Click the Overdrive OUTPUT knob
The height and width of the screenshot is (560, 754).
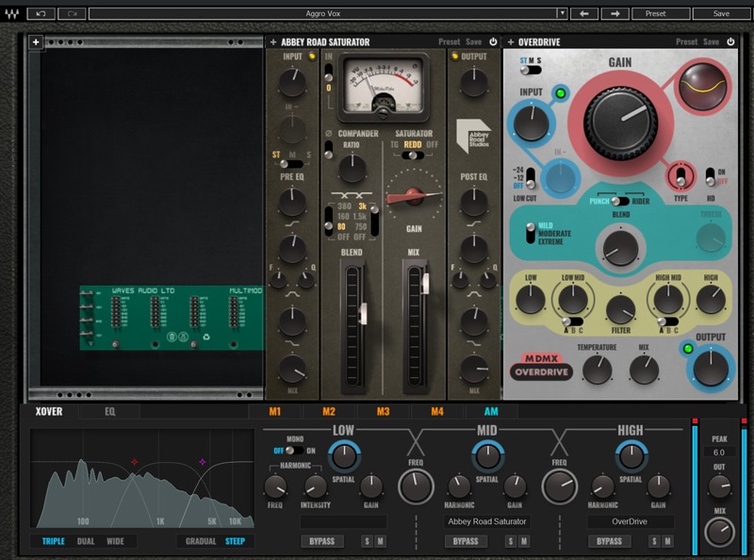pyautogui.click(x=711, y=369)
